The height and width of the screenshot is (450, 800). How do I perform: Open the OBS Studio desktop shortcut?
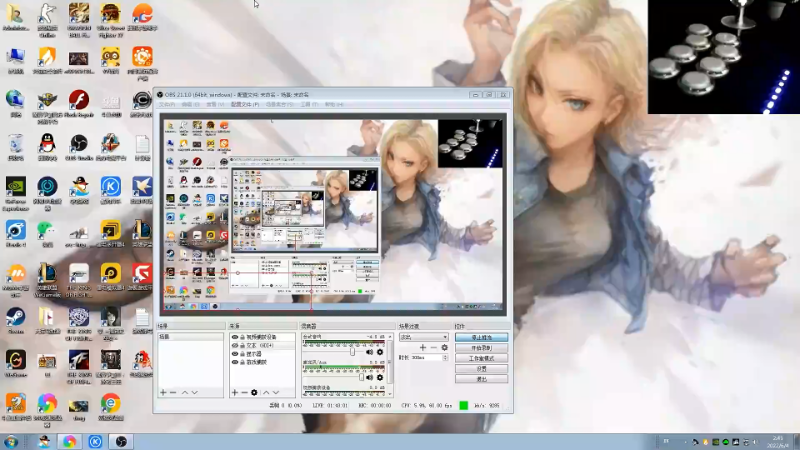click(x=79, y=148)
